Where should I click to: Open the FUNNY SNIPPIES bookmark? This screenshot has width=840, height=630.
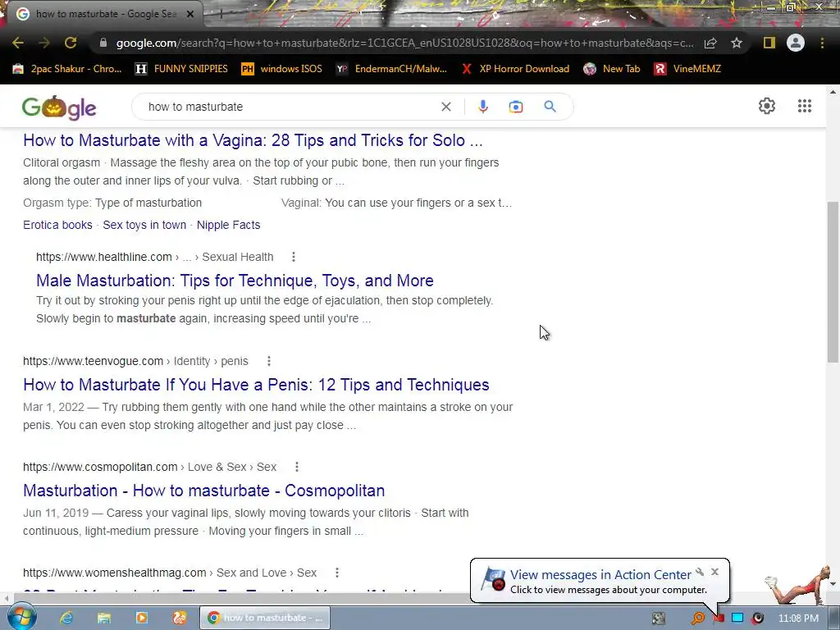[x=181, y=69]
